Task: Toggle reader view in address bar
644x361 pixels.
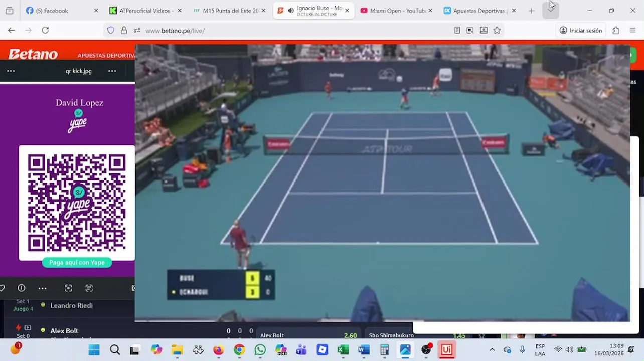Action: point(457,31)
